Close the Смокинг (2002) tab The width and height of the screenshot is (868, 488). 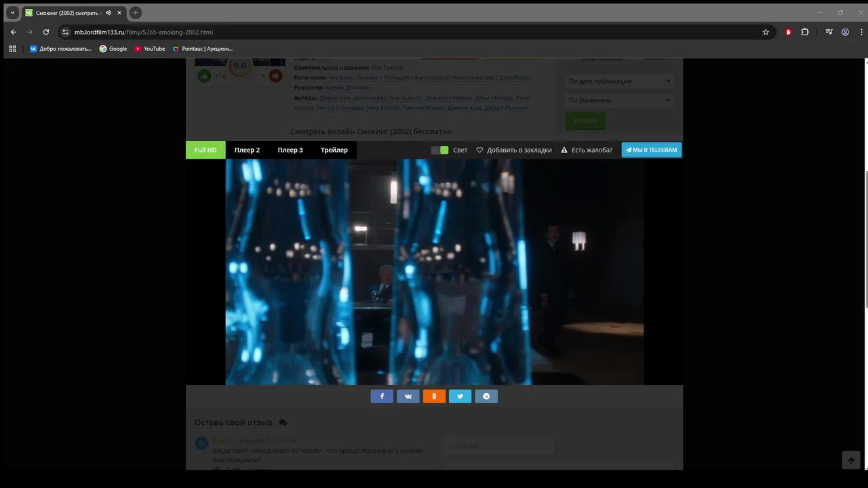[x=119, y=13]
